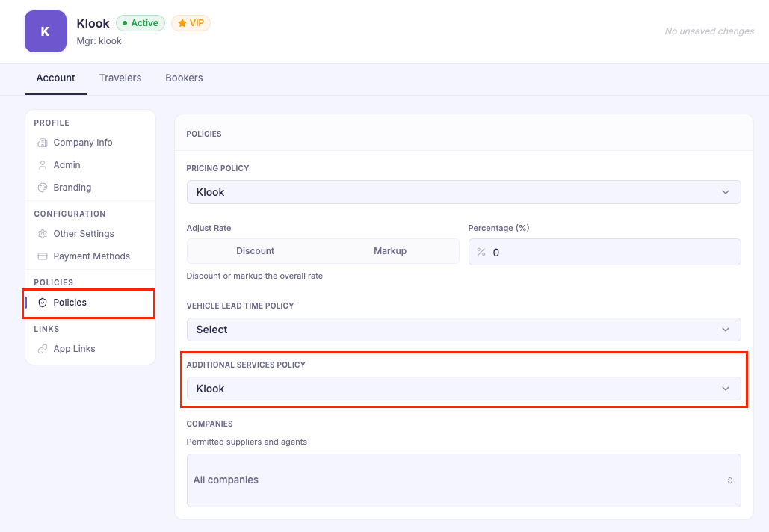Click the Vehicle Lead Time chevron arrow
Image resolution: width=769 pixels, height=532 pixels.
726,330
